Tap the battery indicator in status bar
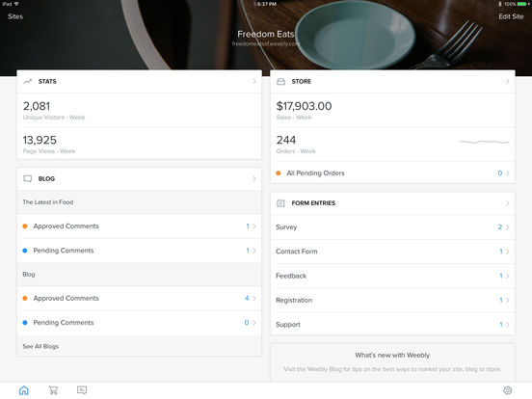The width and height of the screenshot is (532, 399). [523, 4]
